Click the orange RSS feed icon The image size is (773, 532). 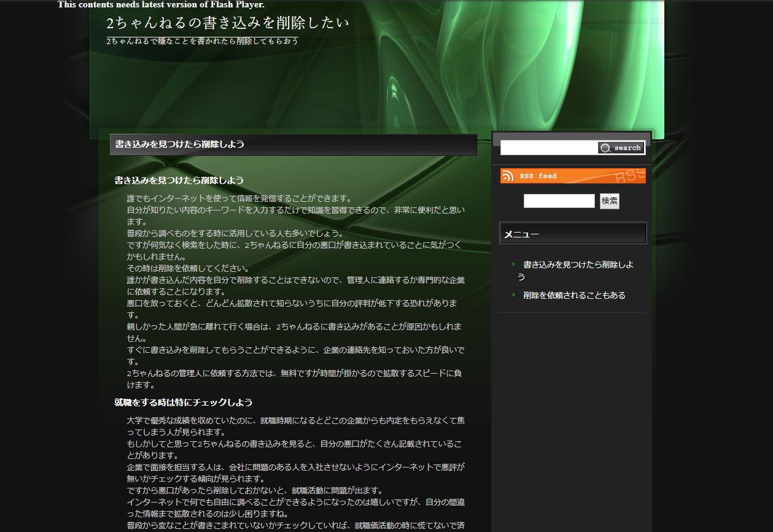508,176
